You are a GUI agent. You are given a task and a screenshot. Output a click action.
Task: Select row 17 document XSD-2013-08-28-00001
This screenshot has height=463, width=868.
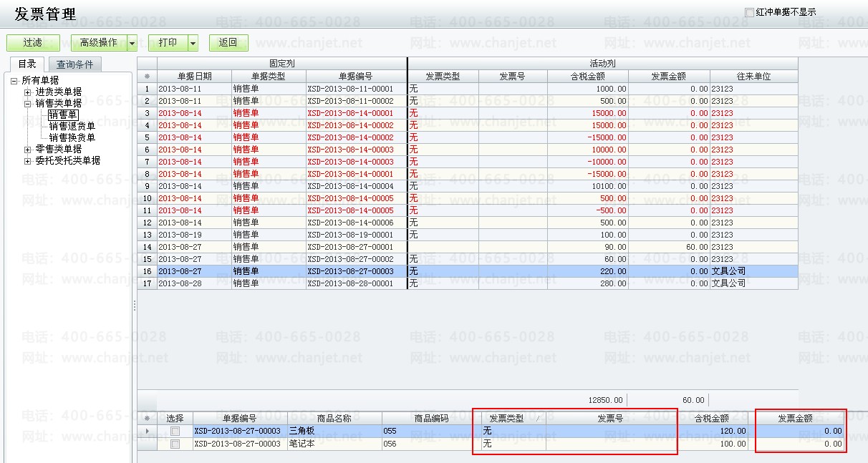pos(350,283)
